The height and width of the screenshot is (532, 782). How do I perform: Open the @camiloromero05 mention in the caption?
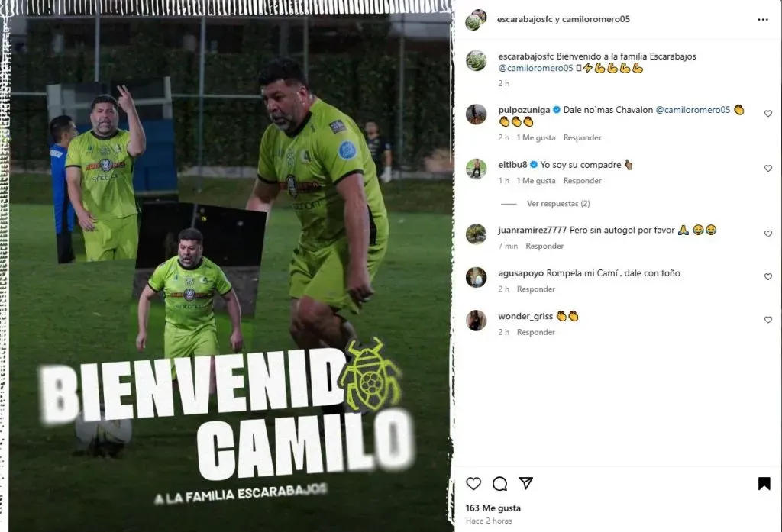click(535, 68)
